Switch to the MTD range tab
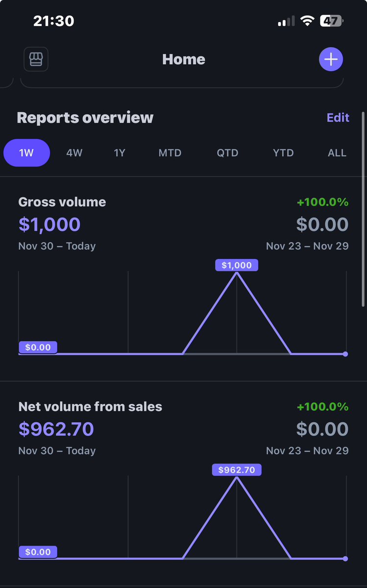This screenshot has width=367, height=588. (x=170, y=153)
